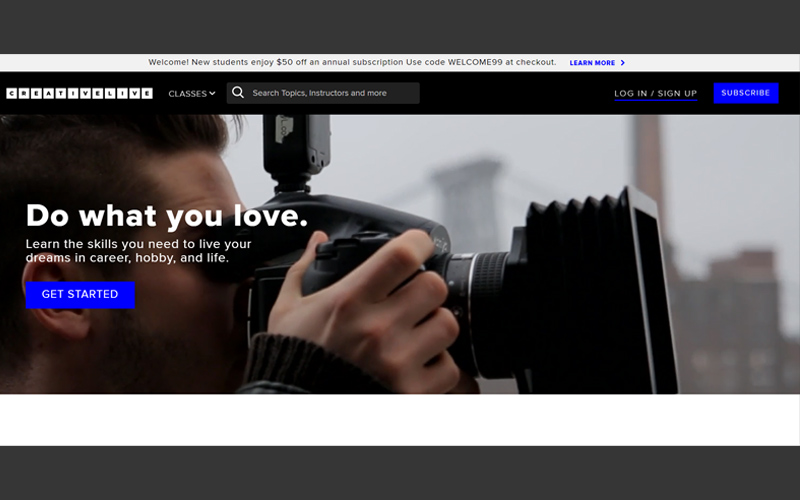Click the arrow next to Learn More
This screenshot has width=800, height=500.
click(x=622, y=63)
